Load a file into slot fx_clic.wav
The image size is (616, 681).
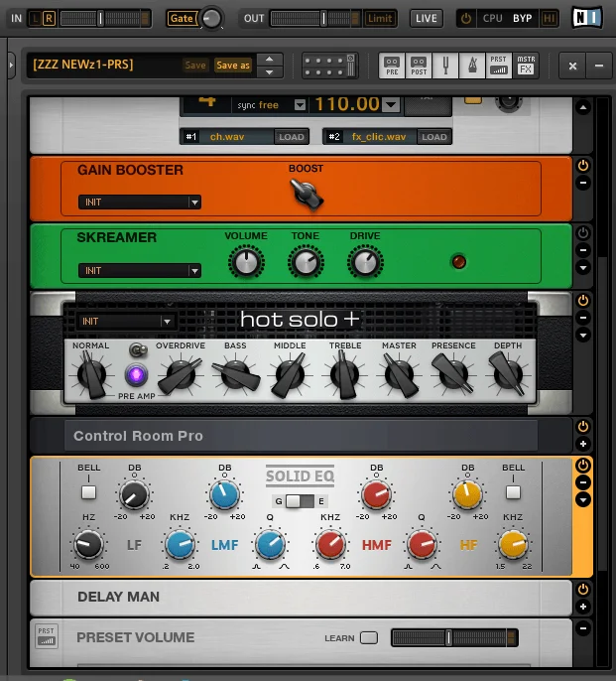(434, 137)
